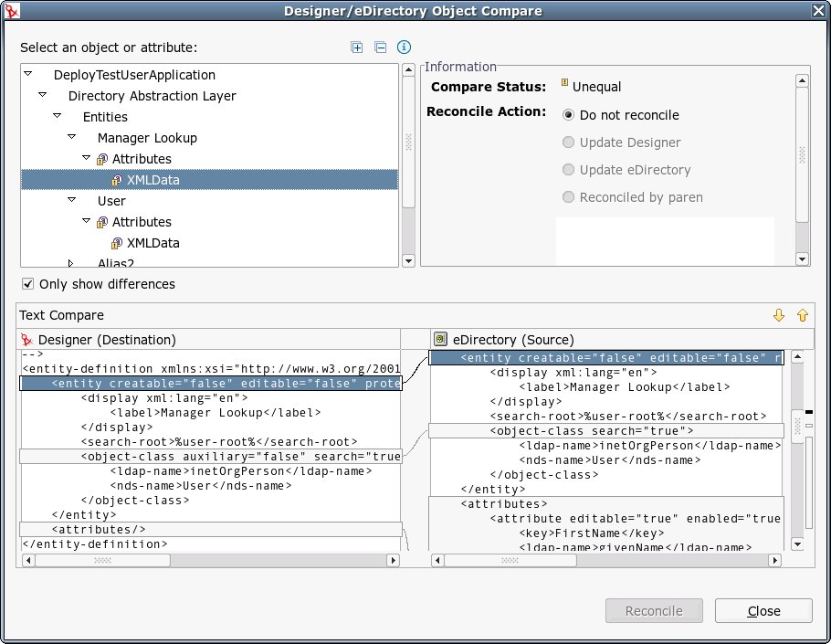Click object tree vertical scrollbar thumb
Screen dimensions: 831x644
click(408, 143)
